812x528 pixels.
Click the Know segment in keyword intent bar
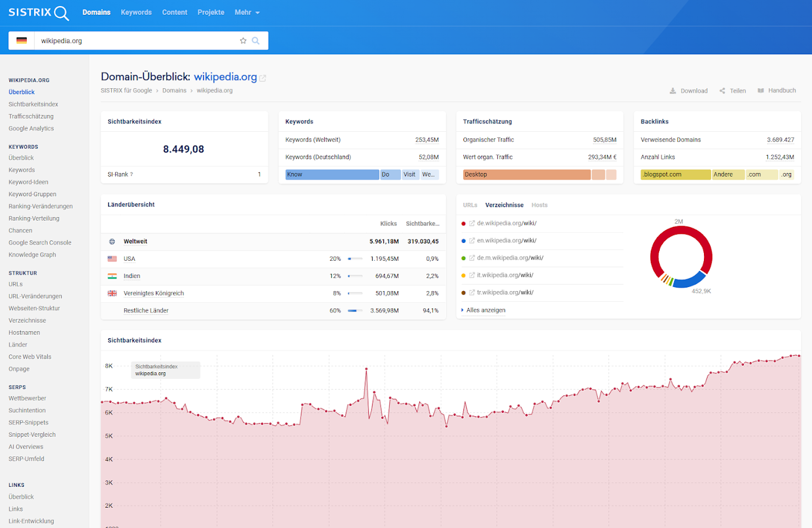[332, 175]
